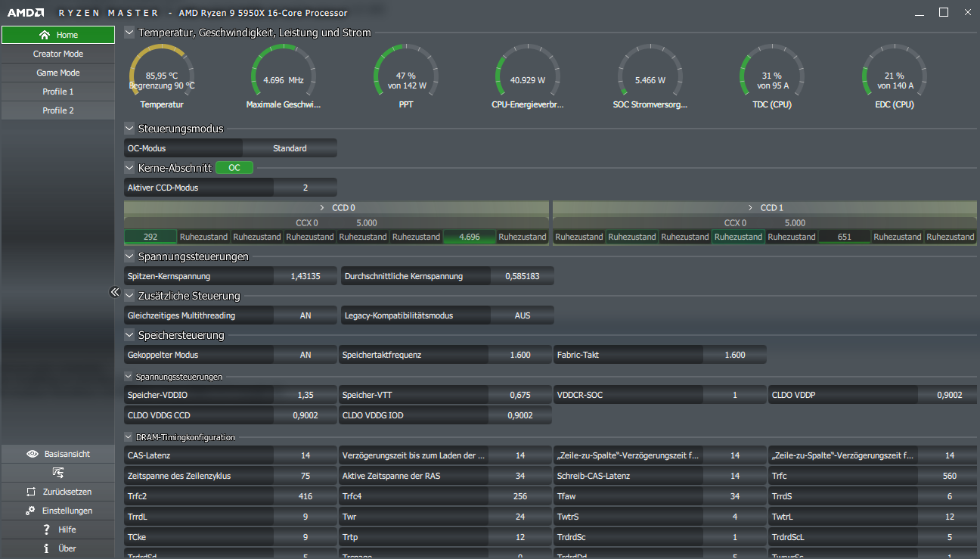Toggle Gleichzeitiges Multithreading AN value

(x=305, y=315)
